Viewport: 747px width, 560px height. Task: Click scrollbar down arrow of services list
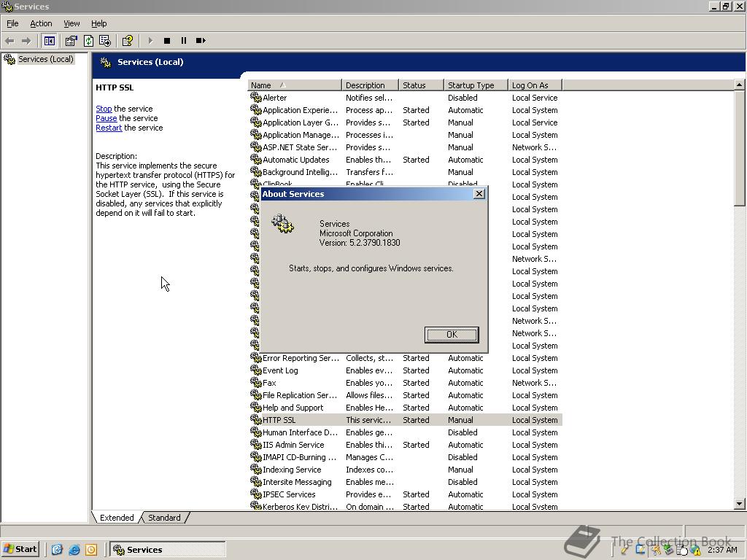tap(740, 503)
